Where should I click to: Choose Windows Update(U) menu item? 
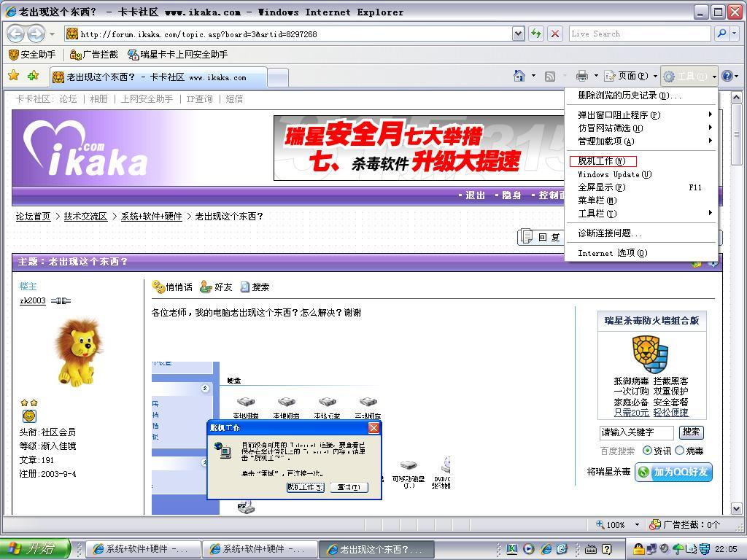[641, 174]
